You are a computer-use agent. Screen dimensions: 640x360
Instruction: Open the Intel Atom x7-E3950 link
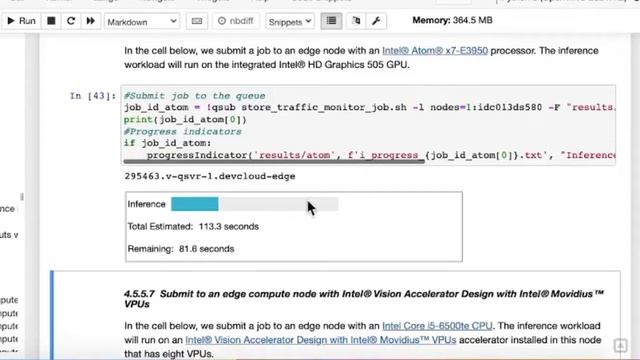(x=435, y=51)
